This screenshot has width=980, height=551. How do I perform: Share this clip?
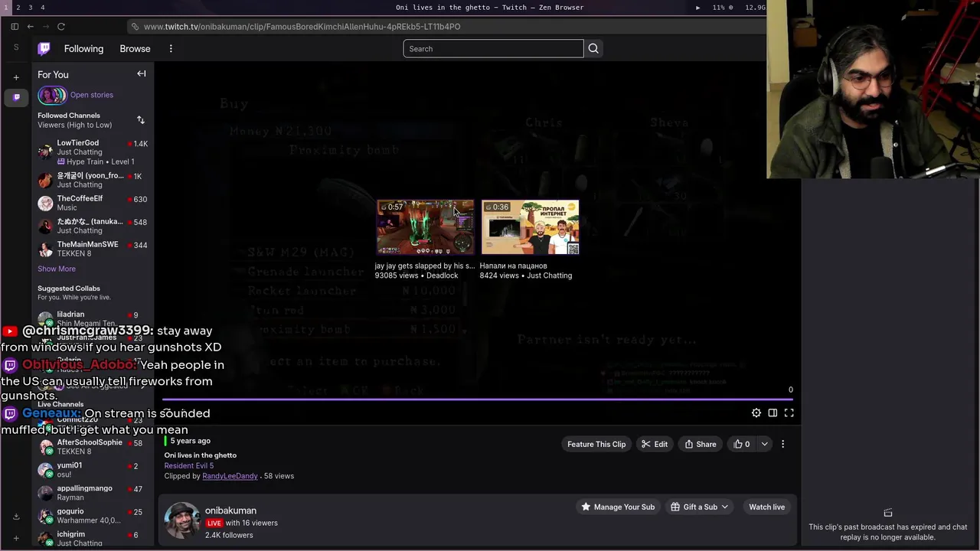(701, 444)
